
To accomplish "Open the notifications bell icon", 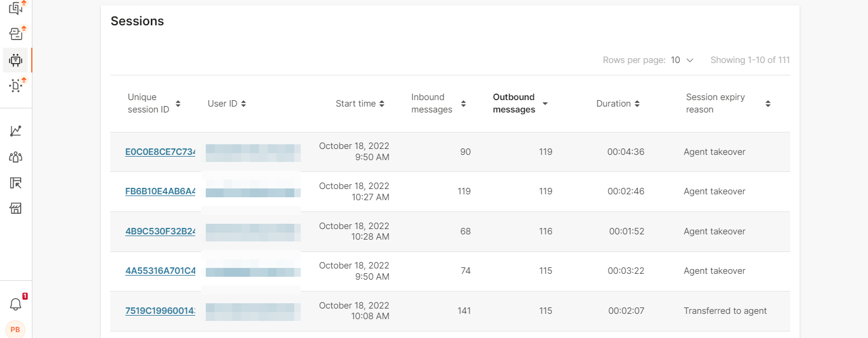I will (16, 304).
